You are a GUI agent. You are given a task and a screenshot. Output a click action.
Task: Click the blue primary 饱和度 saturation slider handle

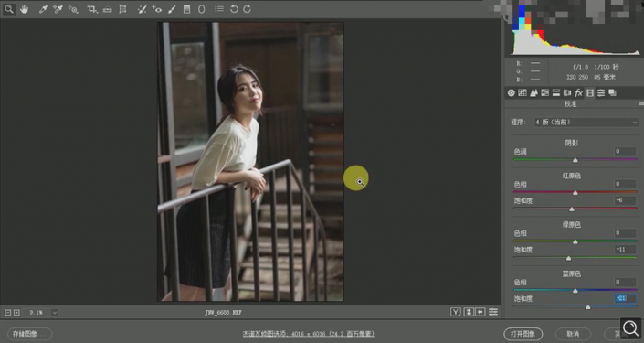(x=588, y=307)
